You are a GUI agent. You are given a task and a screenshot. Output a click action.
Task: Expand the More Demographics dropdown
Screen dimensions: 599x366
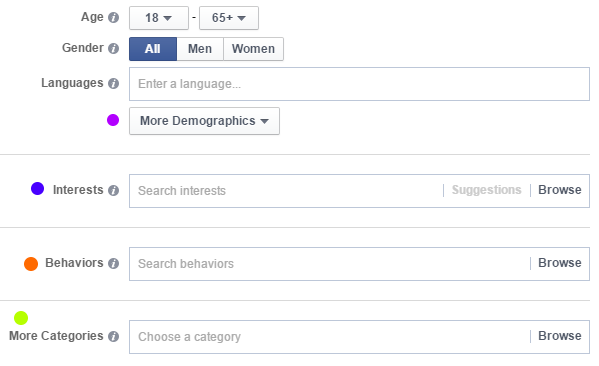pos(204,121)
